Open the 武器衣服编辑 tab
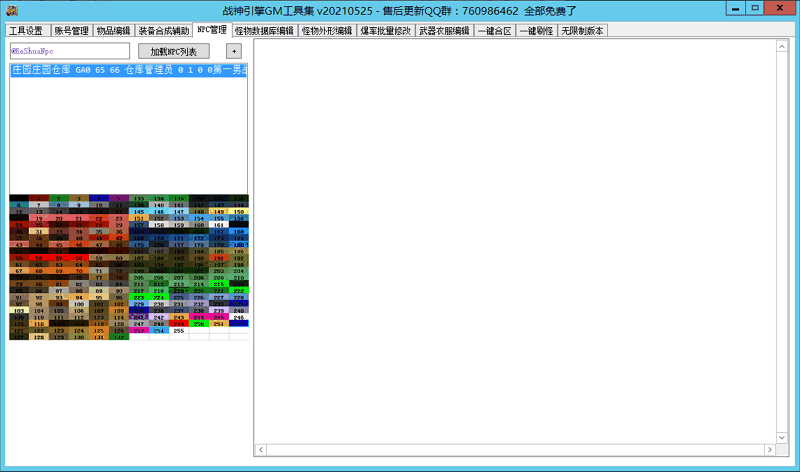Image resolution: width=800 pixels, height=472 pixels. [x=444, y=31]
